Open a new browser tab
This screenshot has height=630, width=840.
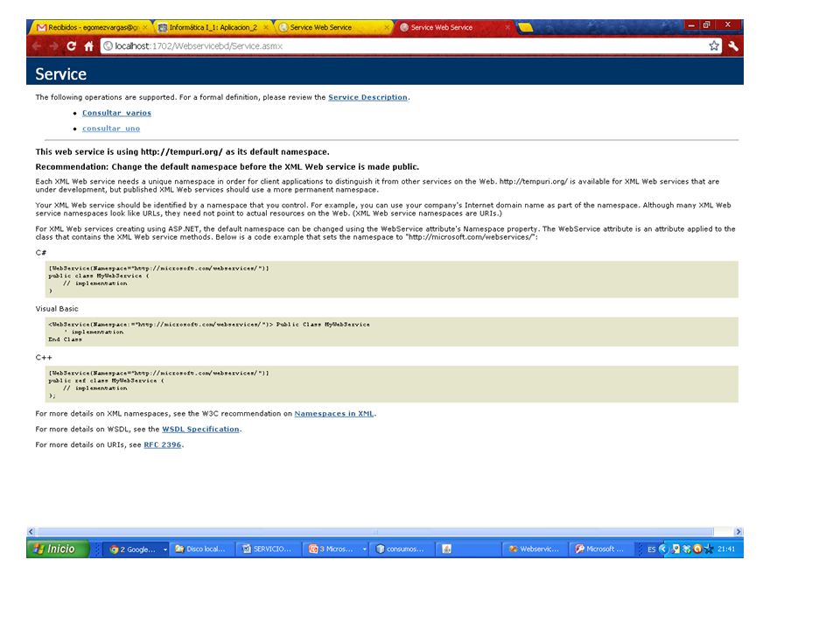point(526,27)
